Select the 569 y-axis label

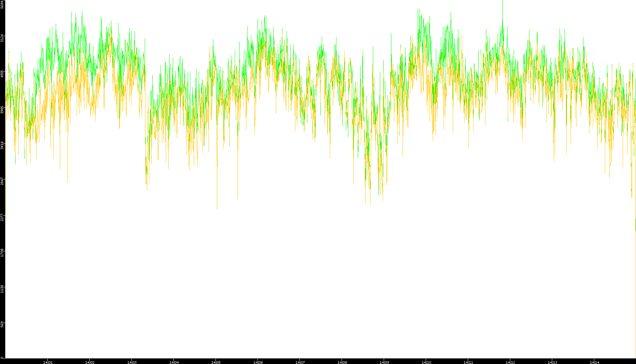[2, 325]
